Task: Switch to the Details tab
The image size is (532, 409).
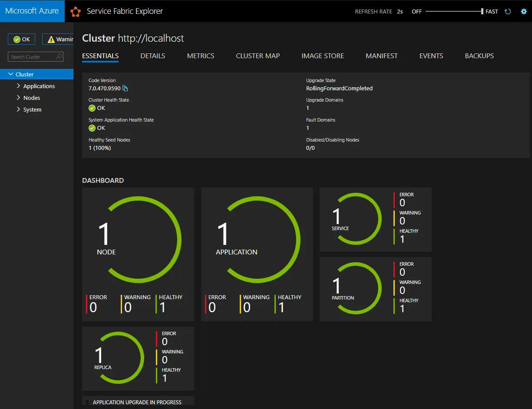Action: (153, 56)
